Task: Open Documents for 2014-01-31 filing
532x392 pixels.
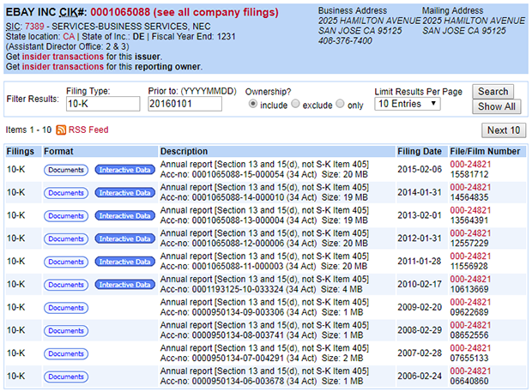Action: [x=66, y=193]
